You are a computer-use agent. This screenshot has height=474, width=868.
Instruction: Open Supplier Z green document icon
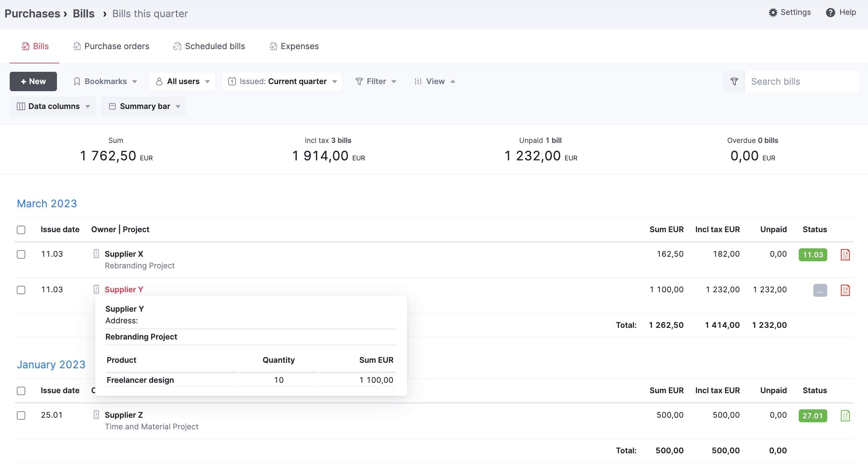pyautogui.click(x=845, y=415)
